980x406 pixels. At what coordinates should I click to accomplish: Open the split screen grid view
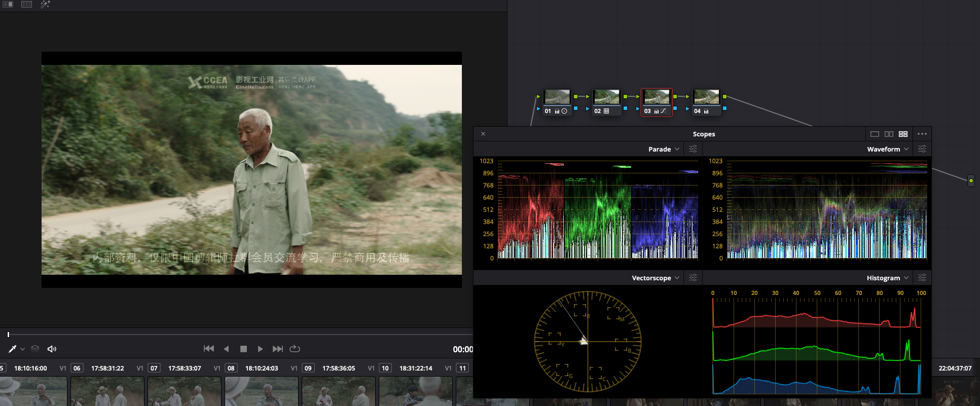tap(26, 4)
